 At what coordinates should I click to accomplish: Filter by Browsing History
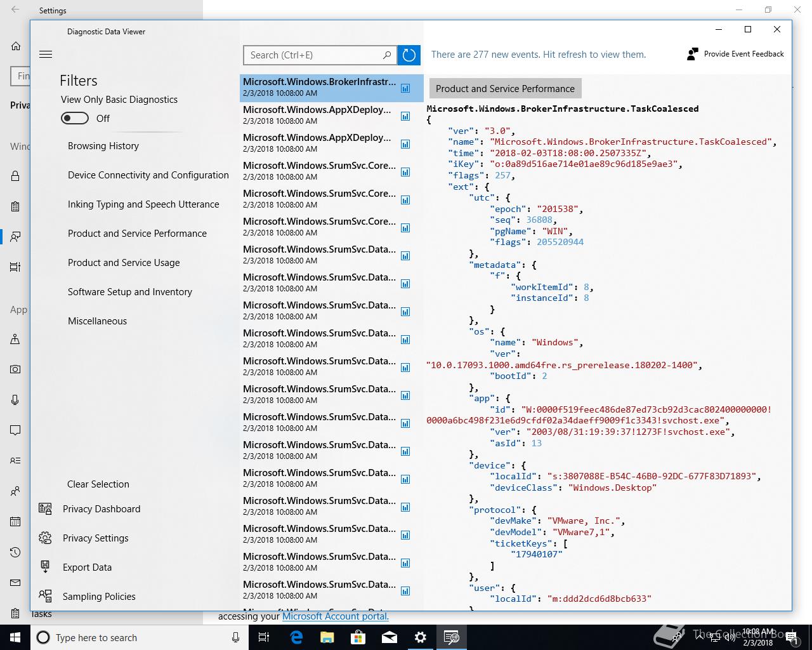pos(103,146)
